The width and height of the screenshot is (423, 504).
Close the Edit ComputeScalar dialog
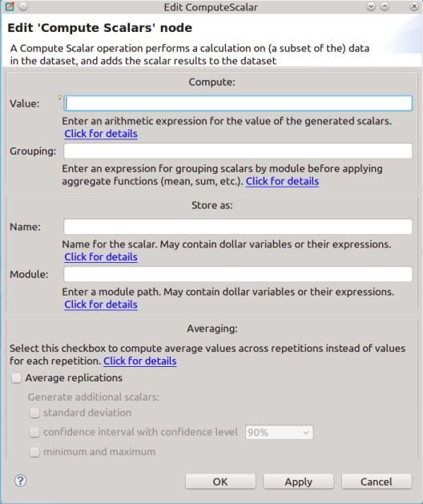coord(414,6)
